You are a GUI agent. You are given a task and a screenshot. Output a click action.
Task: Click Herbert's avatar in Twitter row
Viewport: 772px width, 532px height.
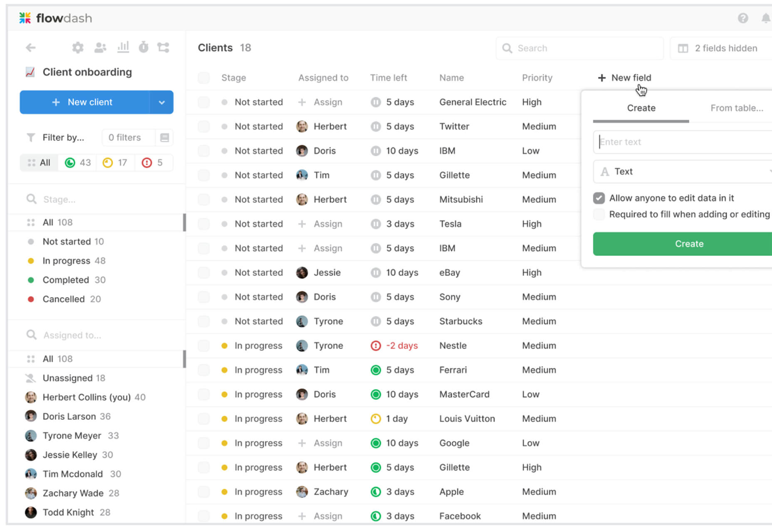(x=302, y=126)
